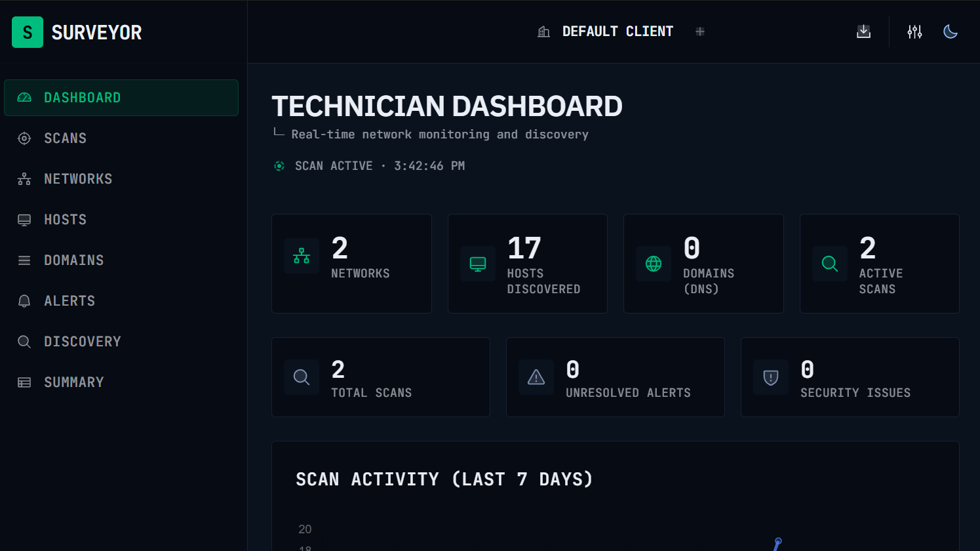The width and height of the screenshot is (980, 551).
Task: Select Dashboard in the sidebar
Action: pyautogui.click(x=121, y=98)
